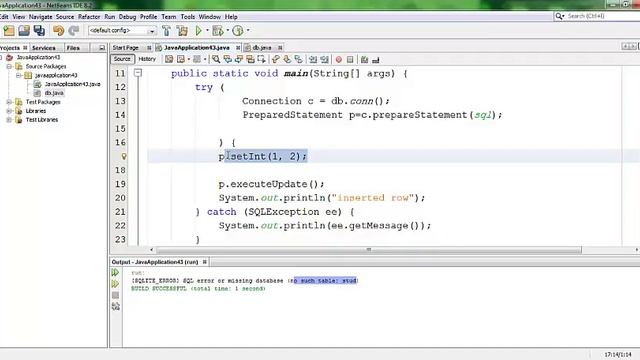This screenshot has height=360, width=640.
Task: Click Save All toolbar icon
Action: pyautogui.click(x=39, y=31)
